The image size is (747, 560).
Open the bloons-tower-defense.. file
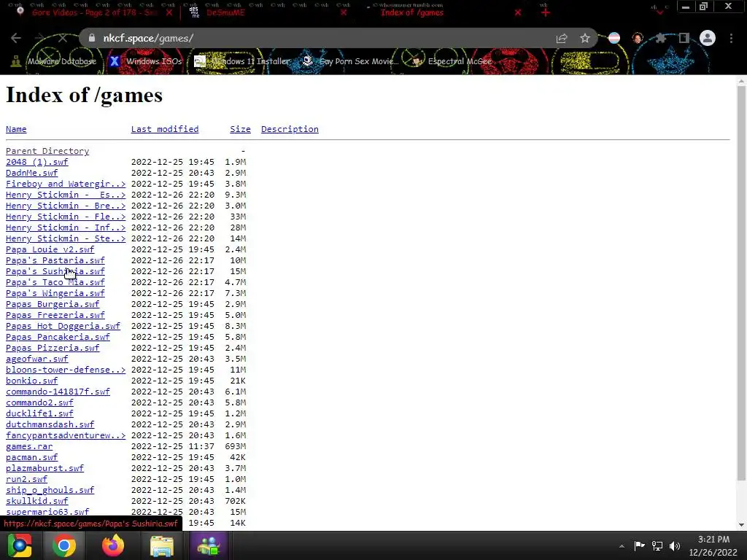coord(66,370)
